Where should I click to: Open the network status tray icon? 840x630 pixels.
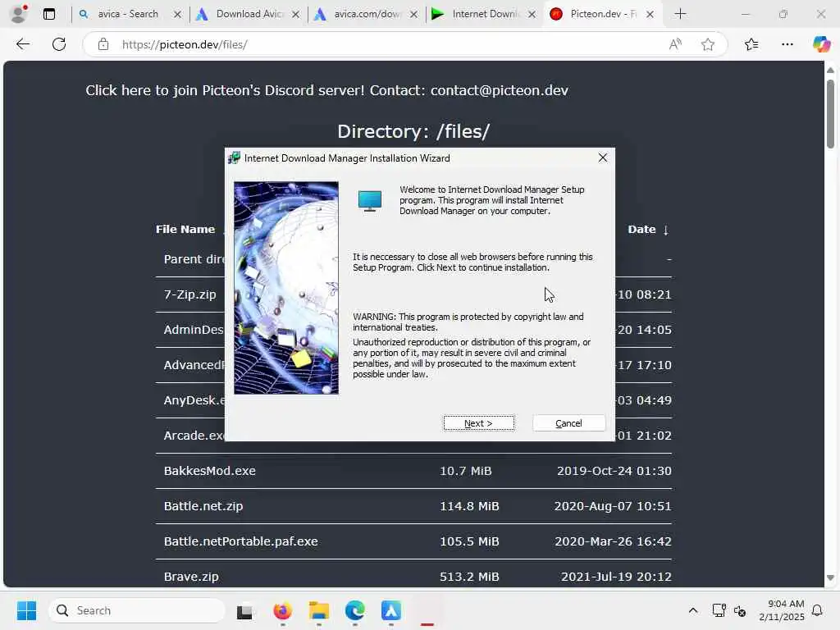coord(719,610)
